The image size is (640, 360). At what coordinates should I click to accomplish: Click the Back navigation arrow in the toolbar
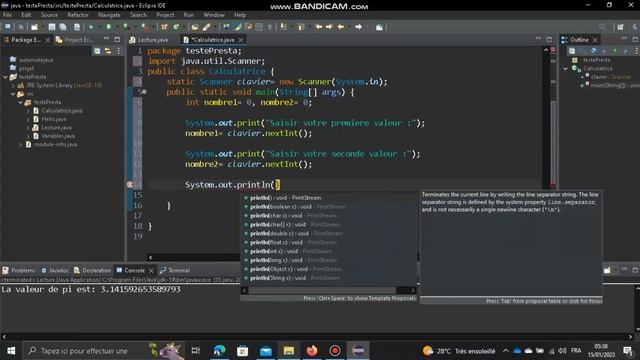click(340, 27)
